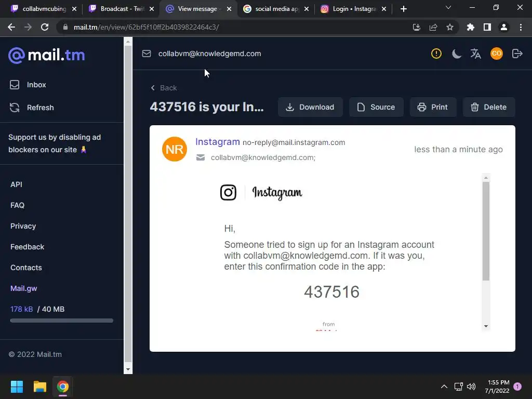532x399 pixels.
Task: Toggle dark mode moon icon
Action: click(x=457, y=54)
